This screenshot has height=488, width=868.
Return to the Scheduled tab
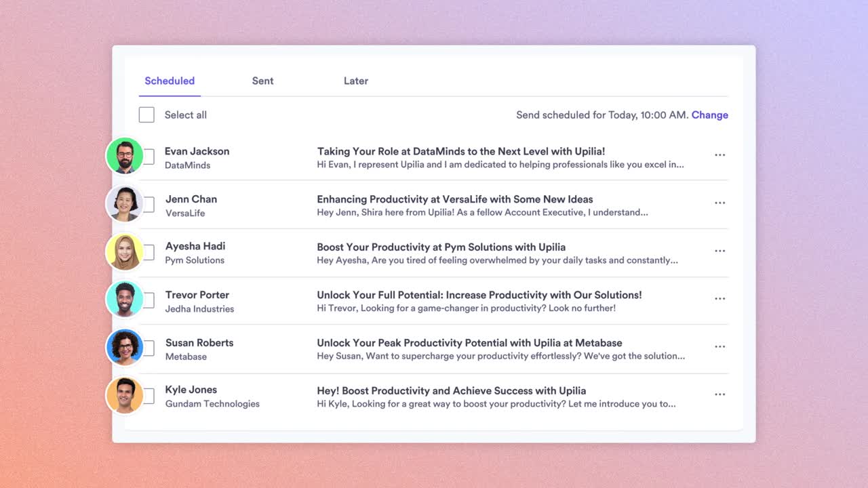point(169,81)
